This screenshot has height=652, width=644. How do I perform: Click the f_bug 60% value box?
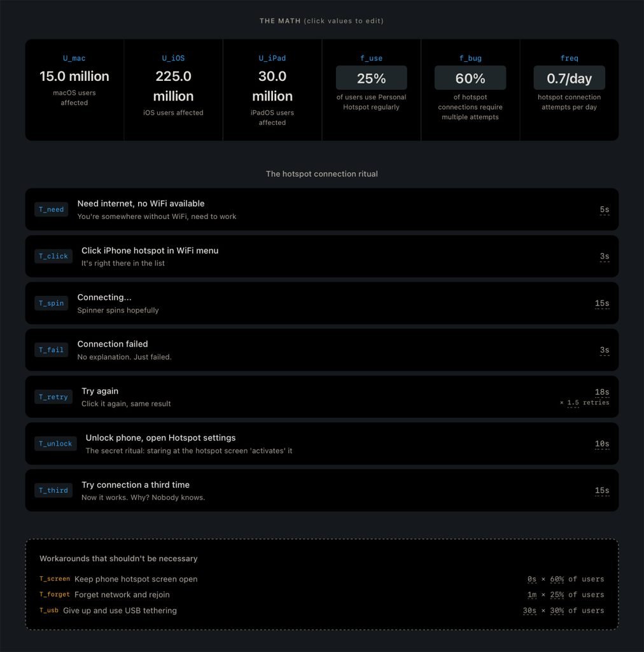470,78
